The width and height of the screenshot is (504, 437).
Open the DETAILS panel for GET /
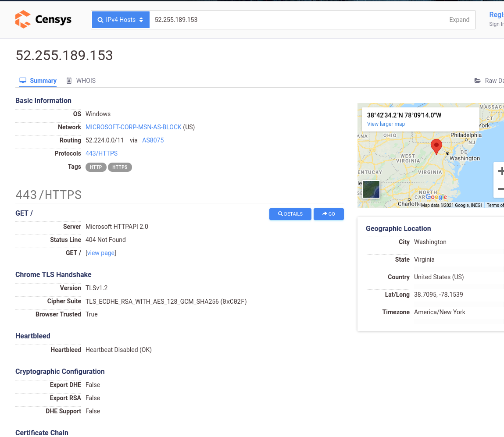(290, 214)
